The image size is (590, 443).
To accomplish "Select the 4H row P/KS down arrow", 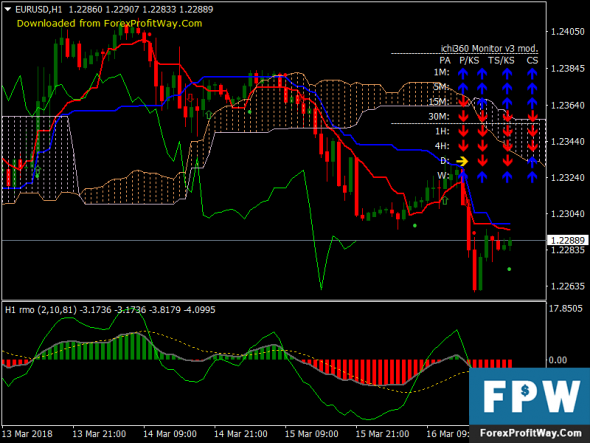I will coord(482,146).
